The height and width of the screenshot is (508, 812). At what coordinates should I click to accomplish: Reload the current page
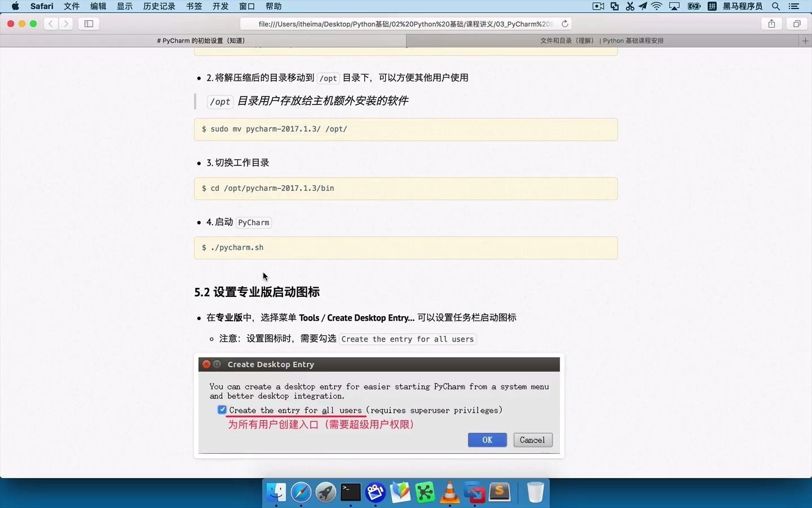(x=564, y=24)
